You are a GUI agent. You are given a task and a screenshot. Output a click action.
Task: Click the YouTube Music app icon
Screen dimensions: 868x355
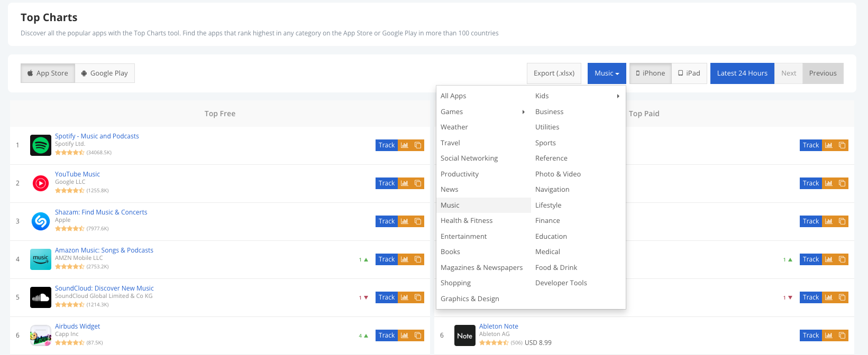41,183
